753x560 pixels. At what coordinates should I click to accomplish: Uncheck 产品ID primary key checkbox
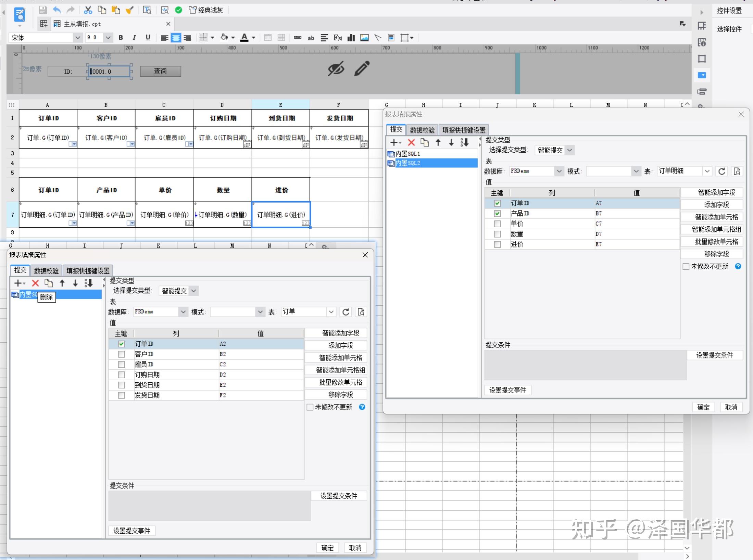tap(497, 214)
